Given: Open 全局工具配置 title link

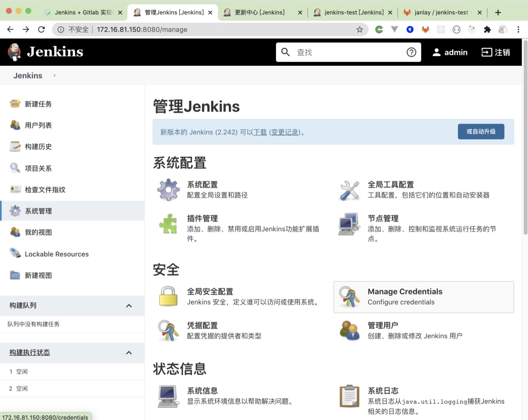Looking at the screenshot, I should 391,185.
